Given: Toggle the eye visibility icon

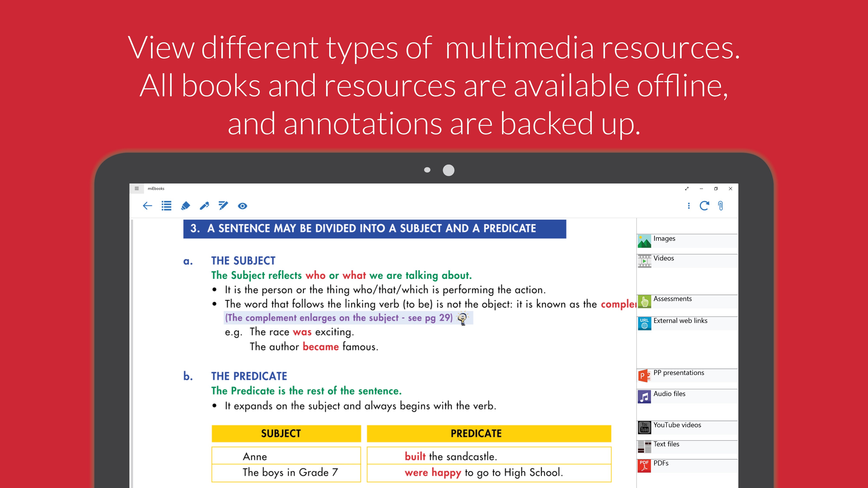Looking at the screenshot, I should coord(242,206).
